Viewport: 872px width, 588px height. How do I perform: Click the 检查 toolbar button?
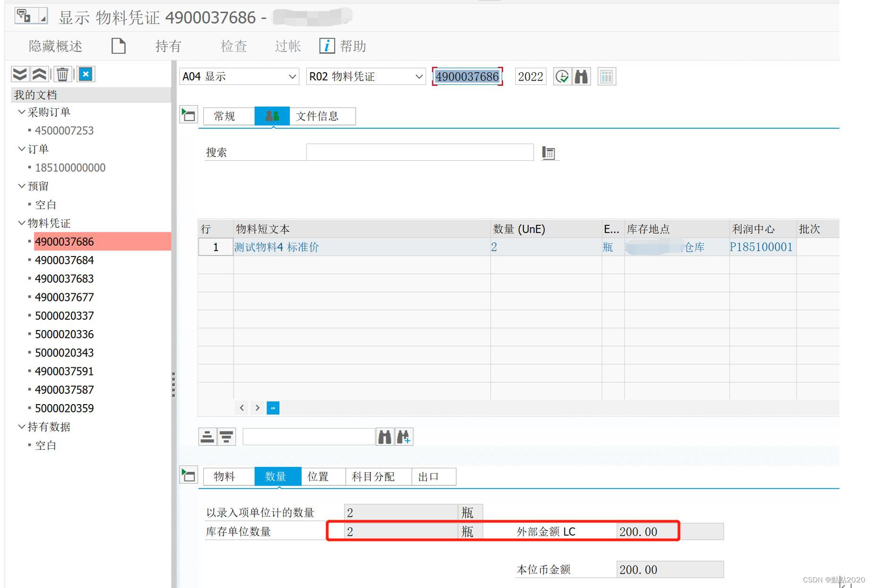click(x=234, y=46)
